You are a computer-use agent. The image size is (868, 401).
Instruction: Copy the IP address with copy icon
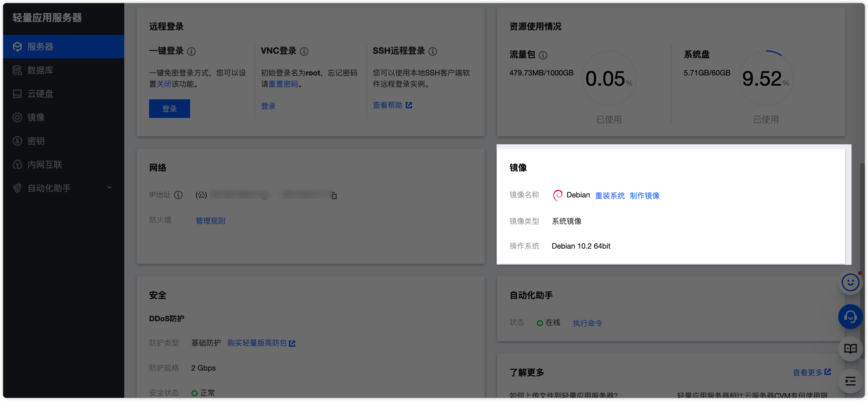pyautogui.click(x=334, y=195)
